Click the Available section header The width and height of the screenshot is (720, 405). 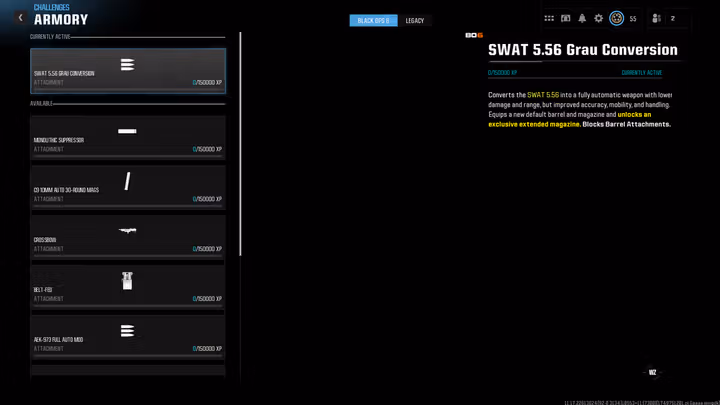coord(41,104)
